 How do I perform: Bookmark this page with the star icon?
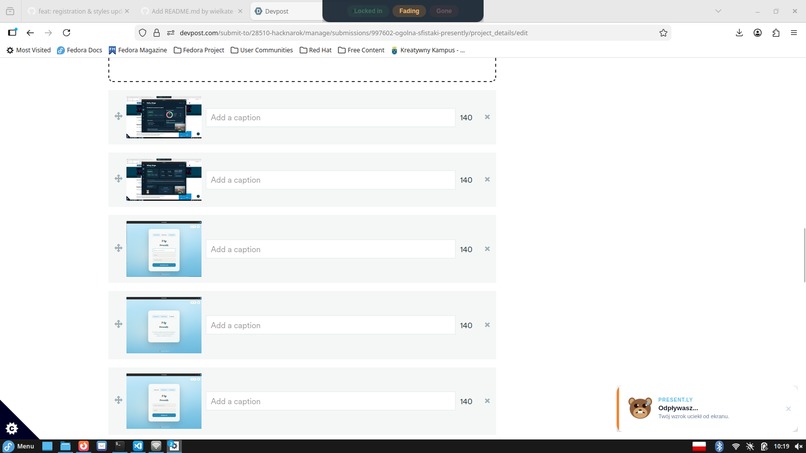[x=663, y=33]
